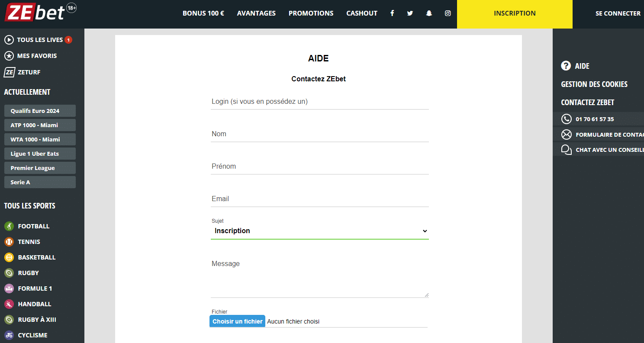Expand the Sujet dropdown
The image size is (644, 343).
[x=319, y=231]
